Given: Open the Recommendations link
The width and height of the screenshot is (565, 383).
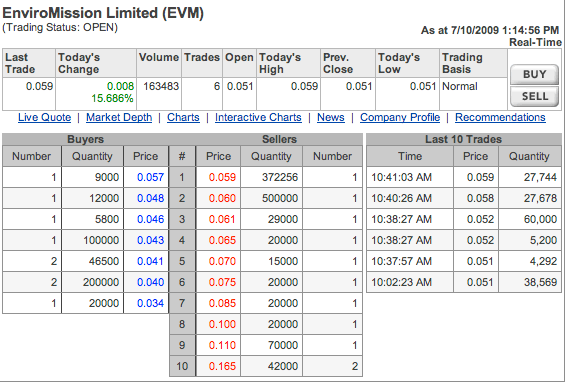Looking at the screenshot, I should click(500, 117).
